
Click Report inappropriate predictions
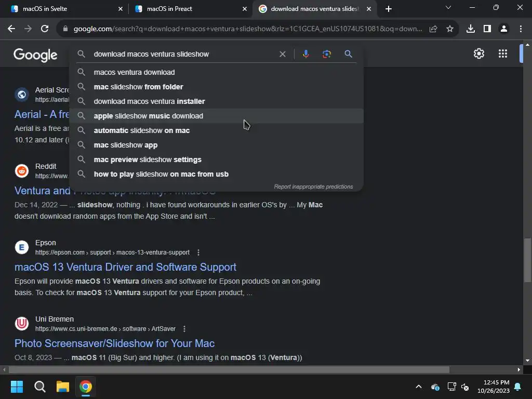click(313, 187)
